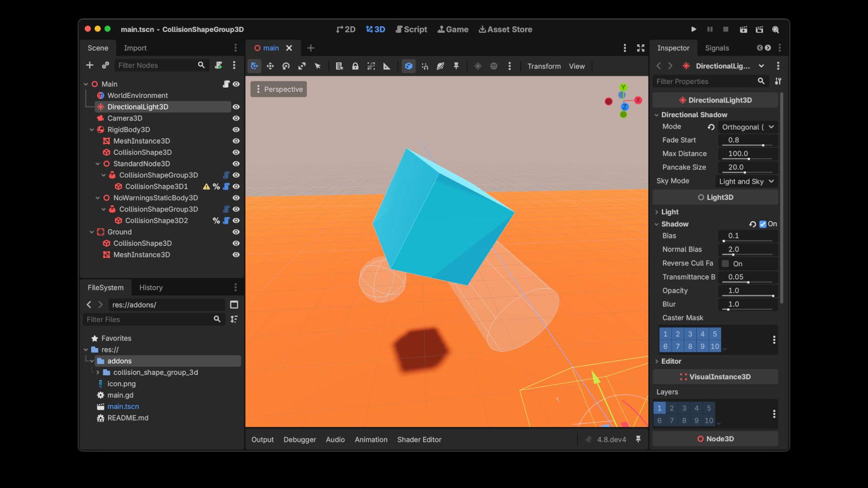This screenshot has height=488, width=868.
Task: Click the run current scene icon
Action: (743, 29)
